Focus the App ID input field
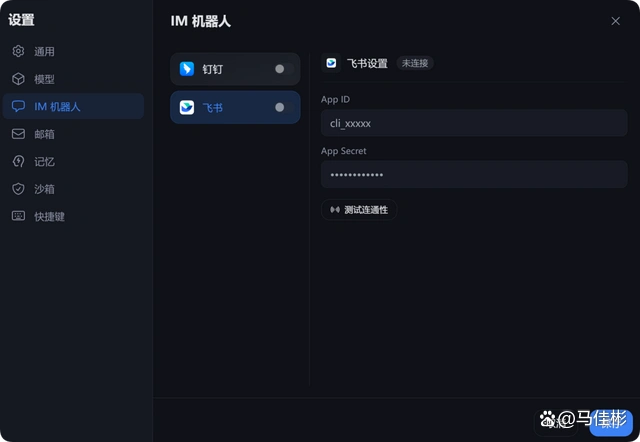Screen dimensions: 640x442 [x=473, y=123]
